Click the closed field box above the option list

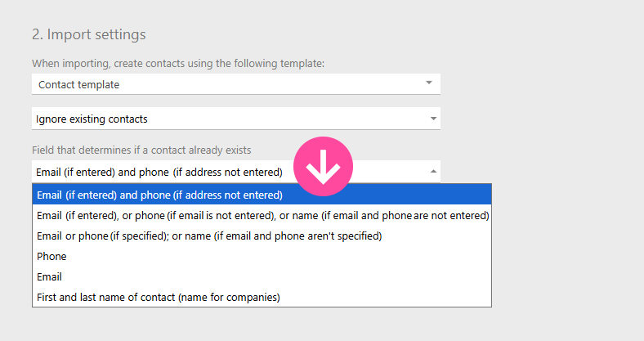tap(159, 172)
